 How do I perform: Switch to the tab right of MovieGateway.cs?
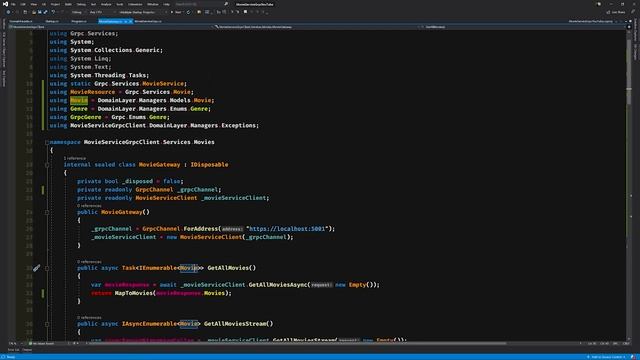[x=148, y=21]
